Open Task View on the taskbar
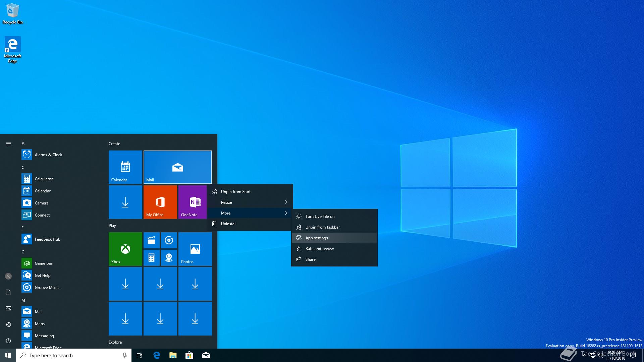Image resolution: width=644 pixels, height=362 pixels. click(x=140, y=355)
